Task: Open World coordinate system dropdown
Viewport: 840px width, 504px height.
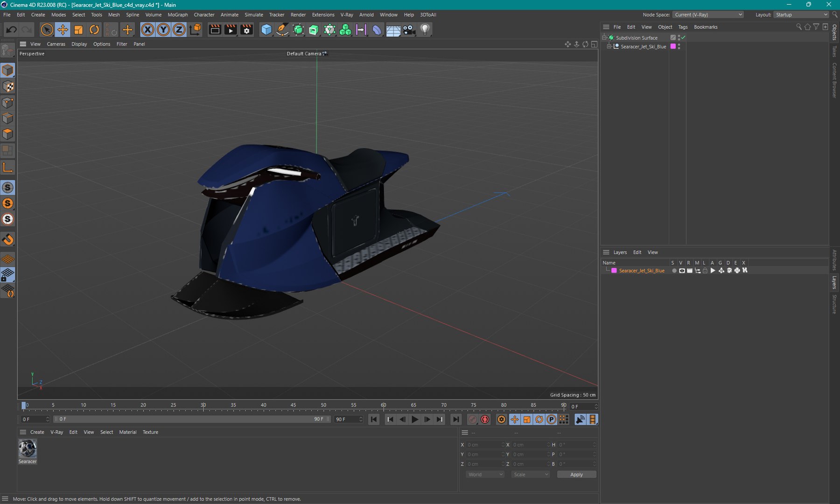Action: tap(485, 475)
